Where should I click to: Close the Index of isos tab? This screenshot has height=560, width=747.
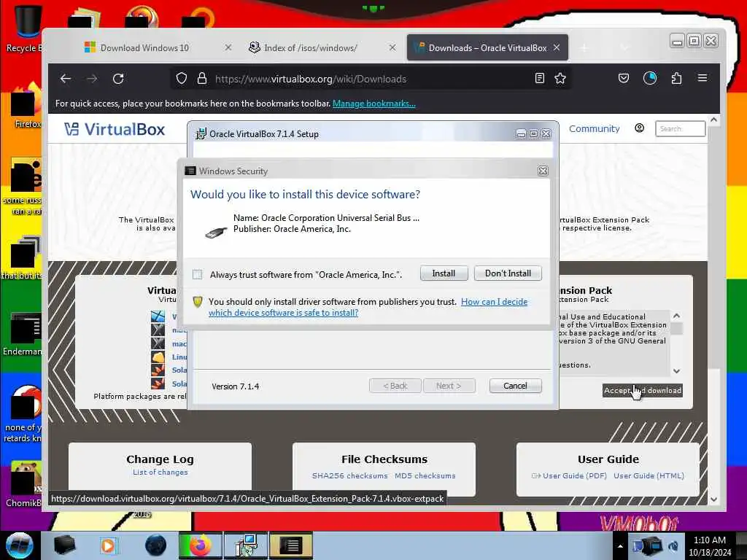[392, 47]
